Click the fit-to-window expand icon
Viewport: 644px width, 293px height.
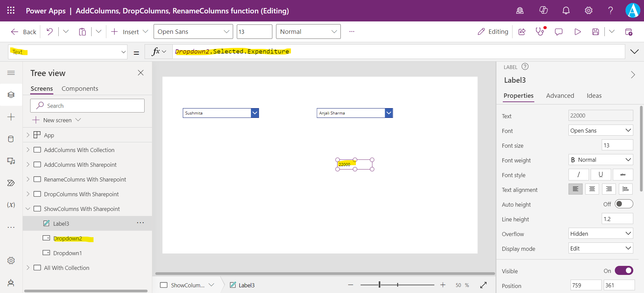[x=483, y=285]
